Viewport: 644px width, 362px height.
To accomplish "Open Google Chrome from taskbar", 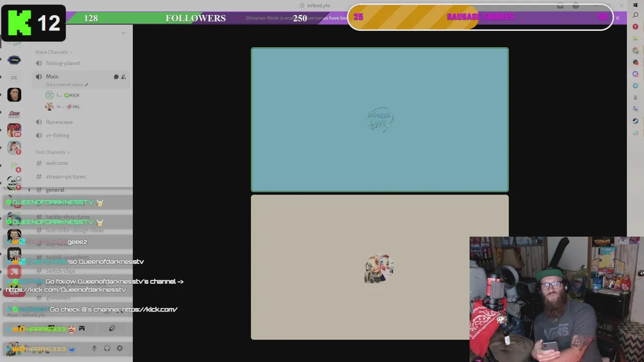I will pos(635,51).
